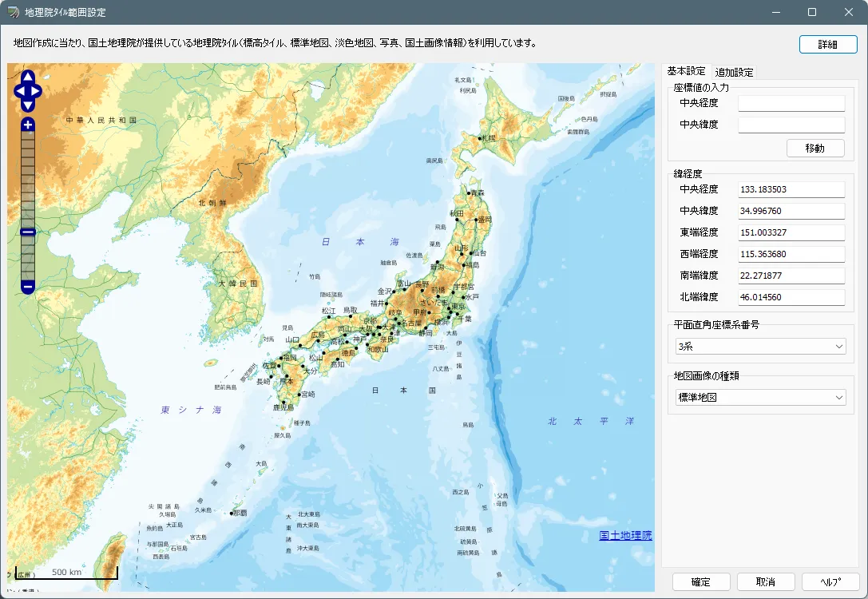868x599 pixels.
Task: Pan the map east with right arrow
Action: click(37, 92)
